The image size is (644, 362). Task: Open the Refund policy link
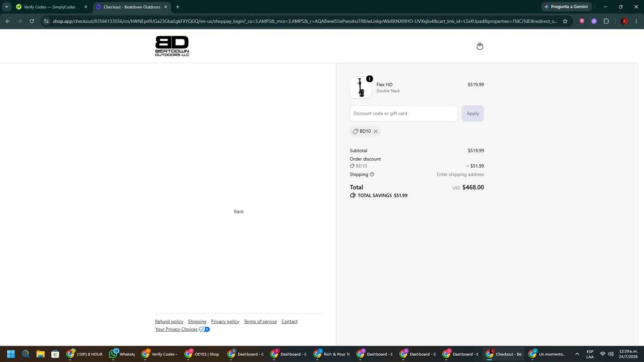(x=169, y=322)
